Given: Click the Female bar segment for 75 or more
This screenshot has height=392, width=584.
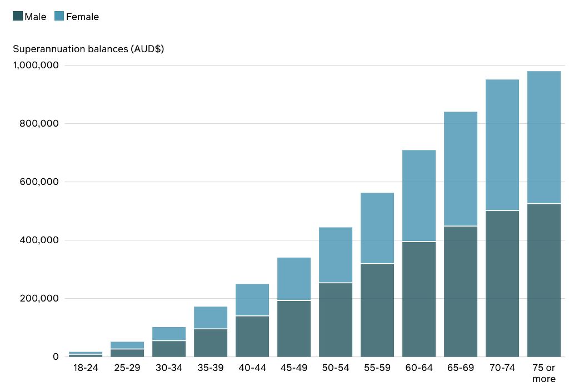Looking at the screenshot, I should click(x=544, y=137).
